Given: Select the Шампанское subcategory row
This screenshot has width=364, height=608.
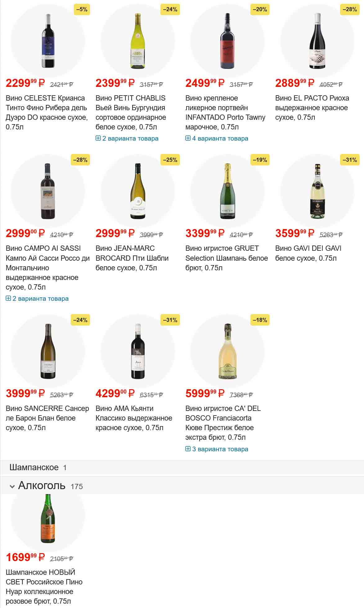Looking at the screenshot, I should [34, 467].
